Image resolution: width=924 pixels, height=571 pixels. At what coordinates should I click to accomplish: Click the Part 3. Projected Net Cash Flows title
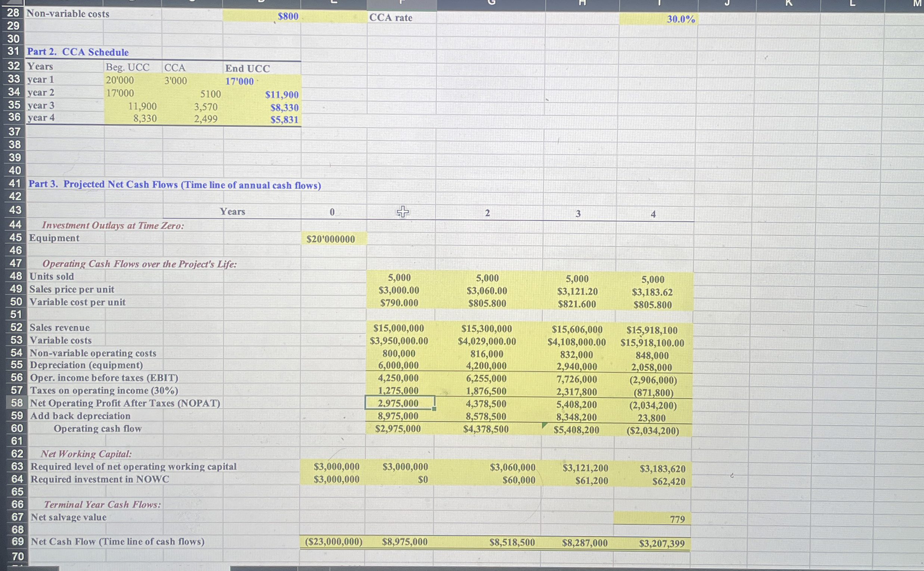(174, 184)
